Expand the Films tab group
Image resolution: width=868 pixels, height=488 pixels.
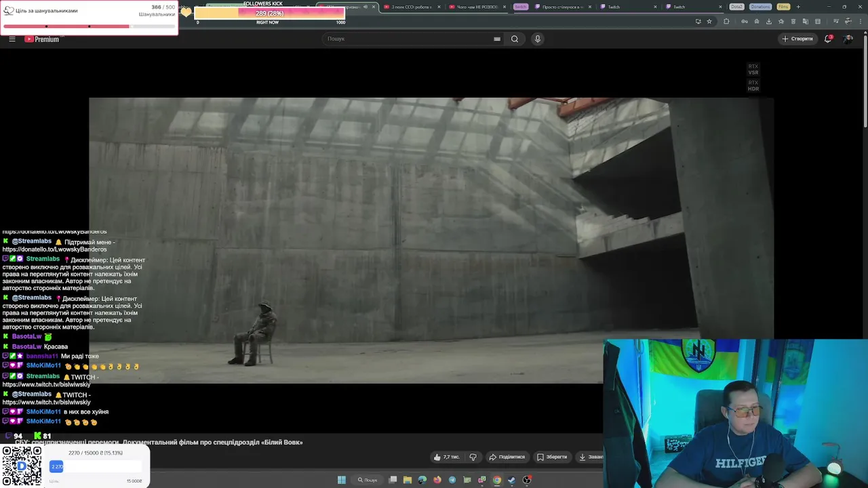tap(783, 7)
